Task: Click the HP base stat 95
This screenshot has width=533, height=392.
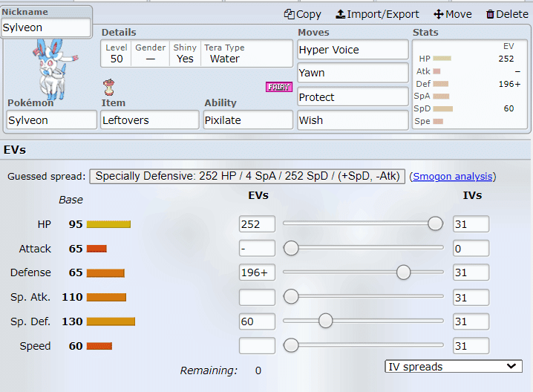Action: [76, 224]
